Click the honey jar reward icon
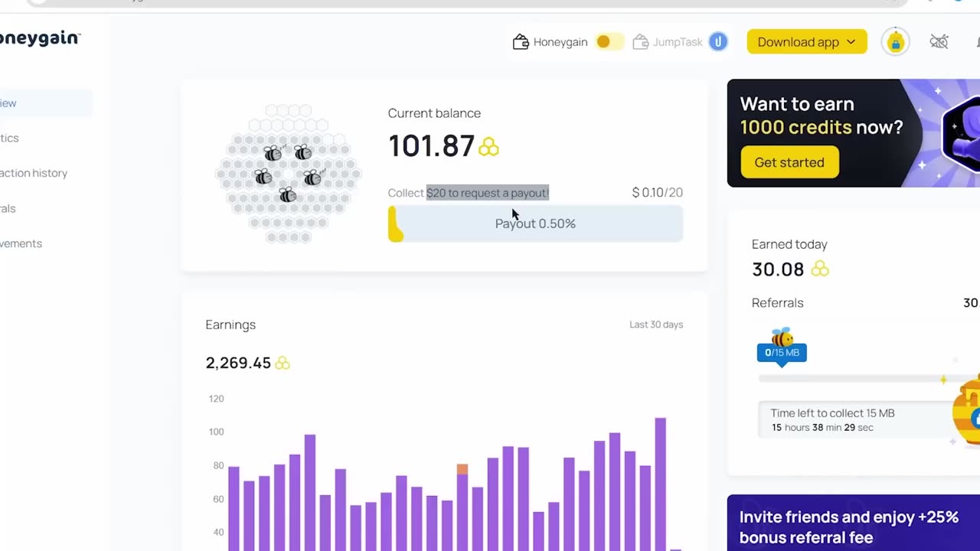The height and width of the screenshot is (551, 980). tap(966, 411)
